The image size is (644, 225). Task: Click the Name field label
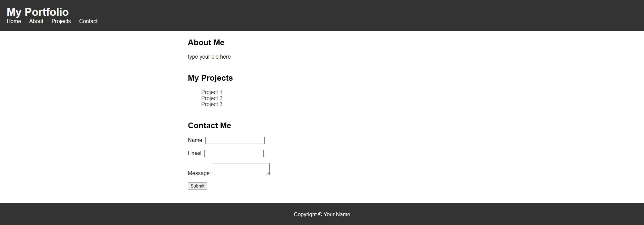[195, 140]
